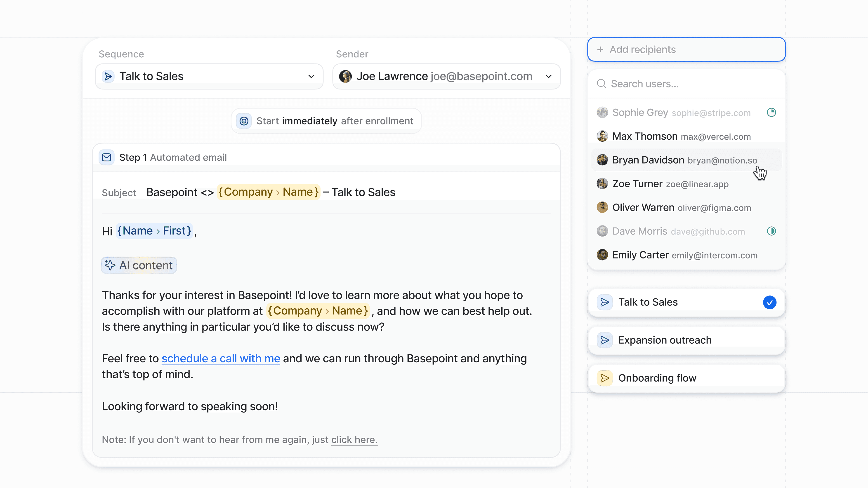
Task: Open the immediately timing selector
Action: click(x=309, y=121)
